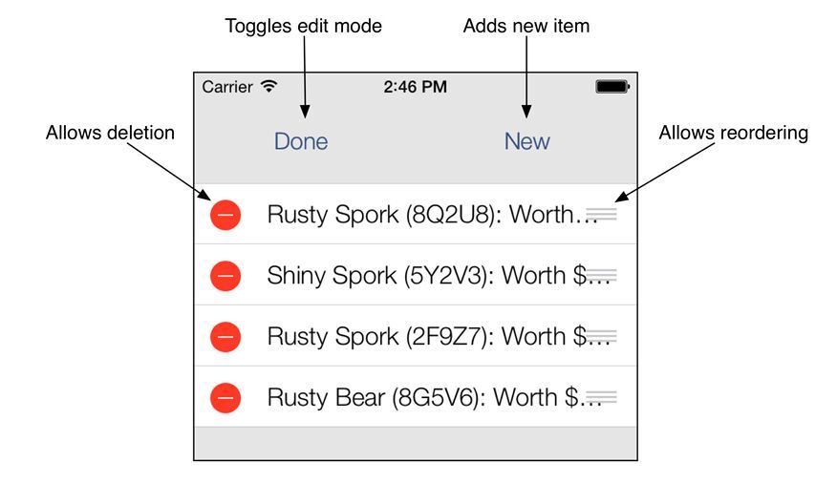Click the 2:46 PM clock
This screenshot has height=504, width=837.
(416, 87)
